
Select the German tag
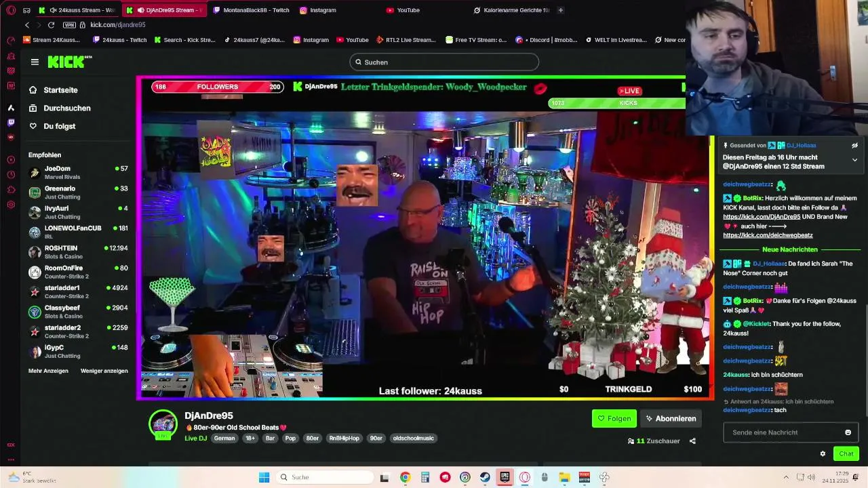tap(224, 439)
